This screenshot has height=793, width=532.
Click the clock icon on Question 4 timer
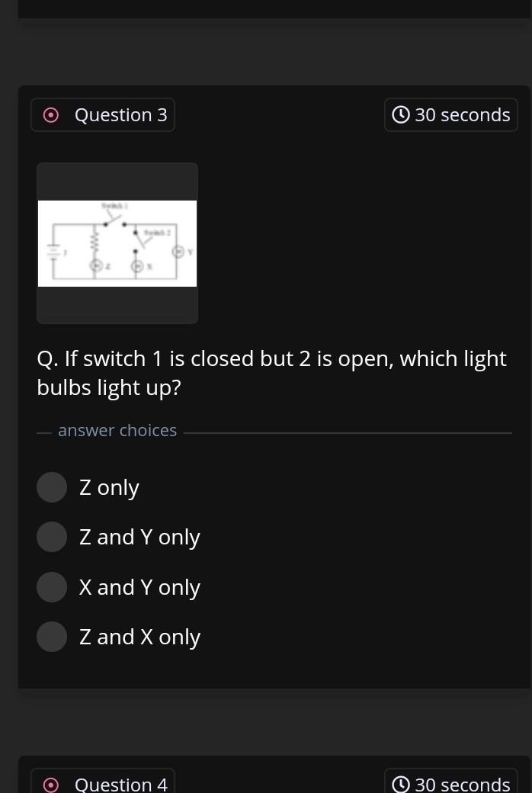(400, 785)
